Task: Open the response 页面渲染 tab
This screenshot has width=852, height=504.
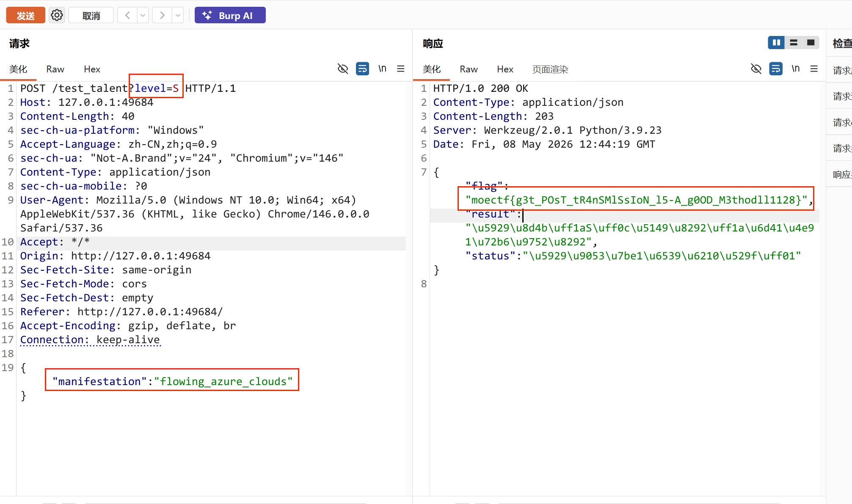Action: pos(550,69)
